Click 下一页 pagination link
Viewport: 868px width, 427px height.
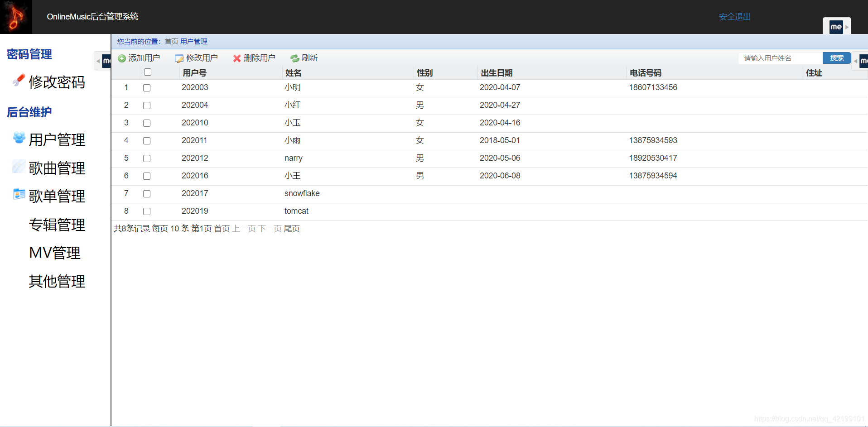pyautogui.click(x=270, y=228)
